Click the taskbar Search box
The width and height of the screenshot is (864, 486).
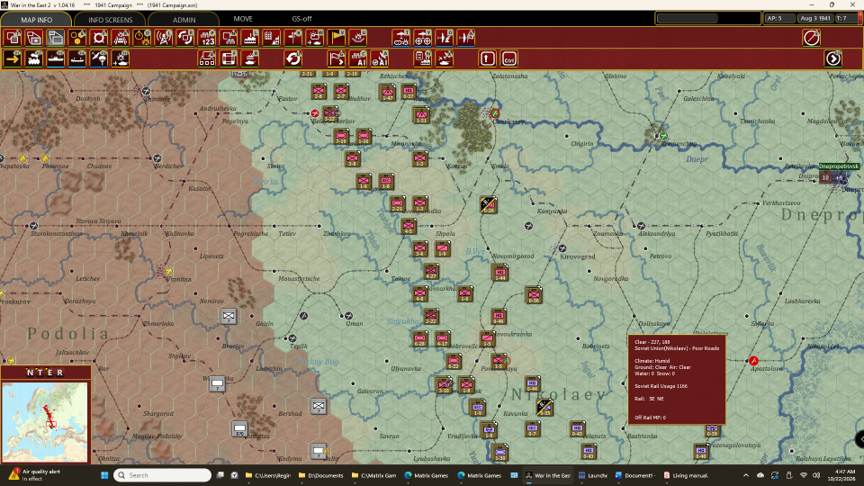point(163,475)
